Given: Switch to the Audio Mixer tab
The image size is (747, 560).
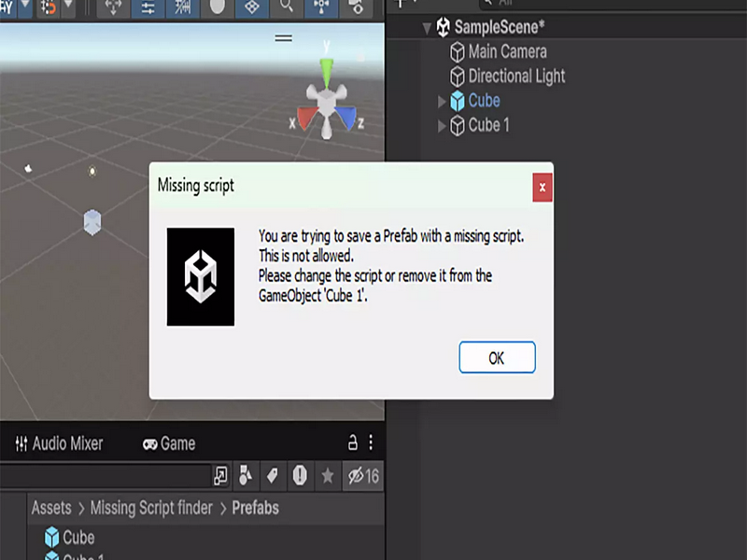Looking at the screenshot, I should click(59, 443).
